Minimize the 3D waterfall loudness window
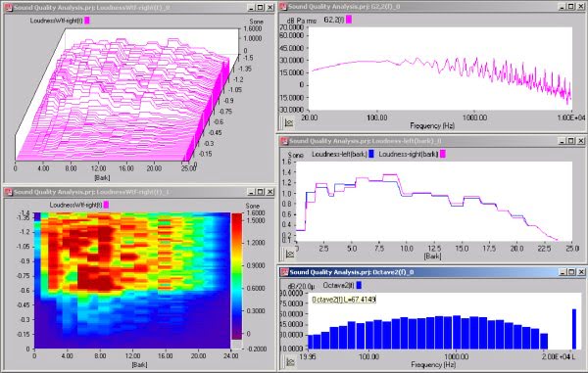The height and width of the screenshot is (373, 588). point(251,7)
